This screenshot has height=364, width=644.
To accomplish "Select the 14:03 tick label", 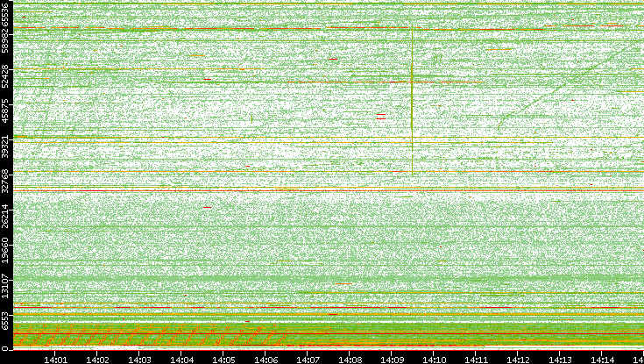I will pyautogui.click(x=139, y=360).
